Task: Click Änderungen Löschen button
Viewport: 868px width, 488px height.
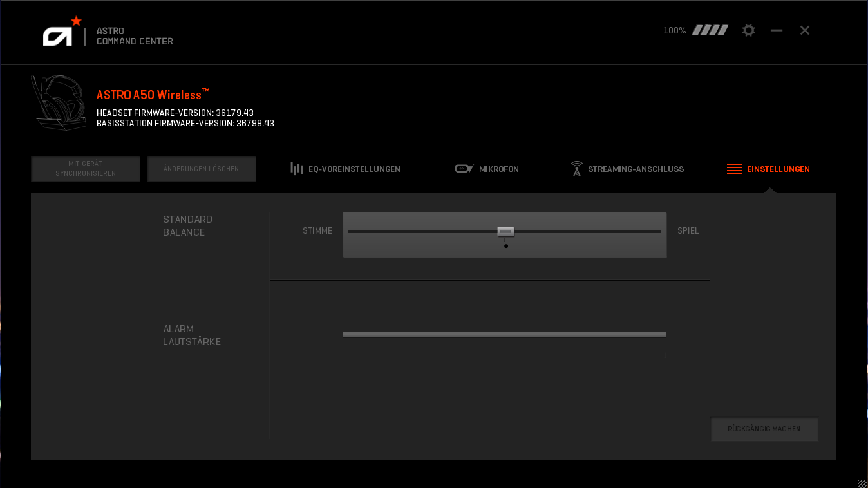Action: 202,169
